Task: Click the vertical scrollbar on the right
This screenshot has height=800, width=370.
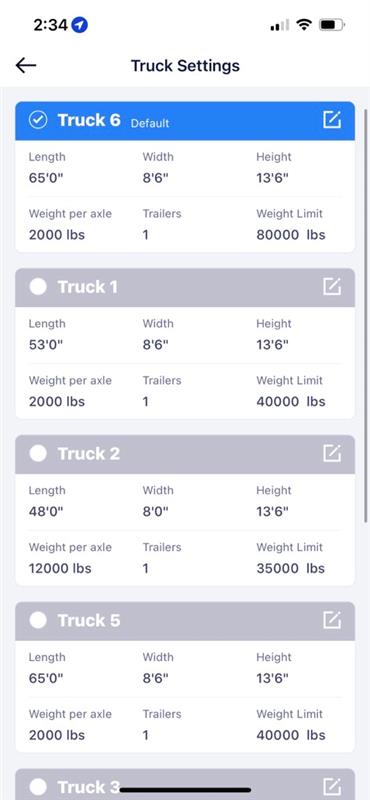Action: coord(365,316)
